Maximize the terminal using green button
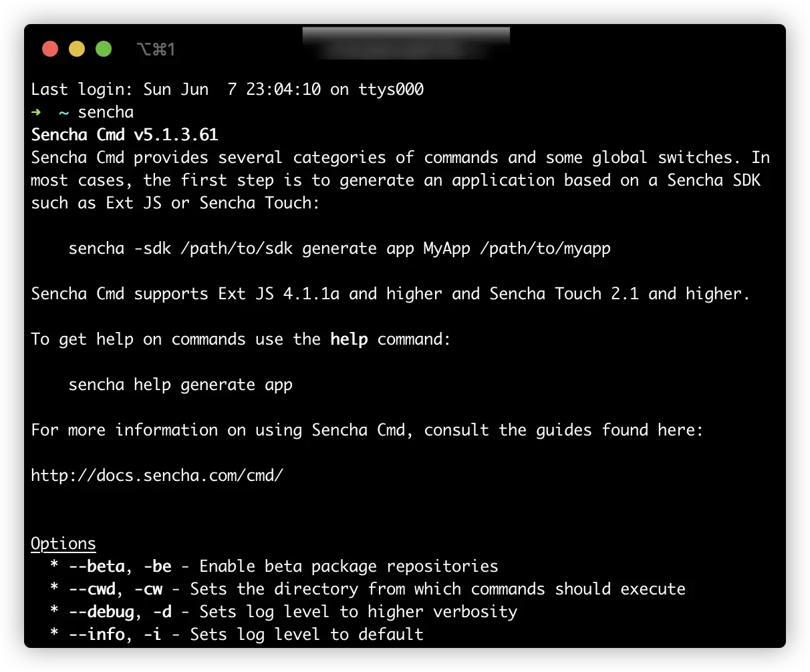The image size is (810, 672). tap(104, 49)
